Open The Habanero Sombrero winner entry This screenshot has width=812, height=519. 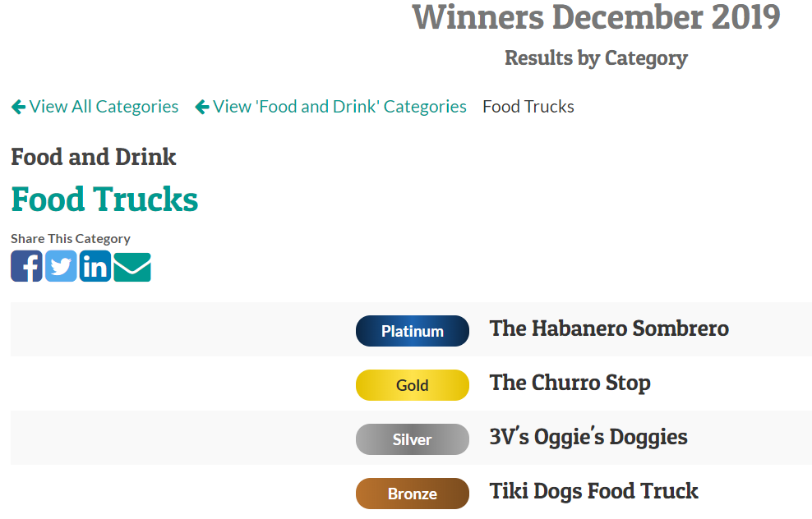coord(609,328)
